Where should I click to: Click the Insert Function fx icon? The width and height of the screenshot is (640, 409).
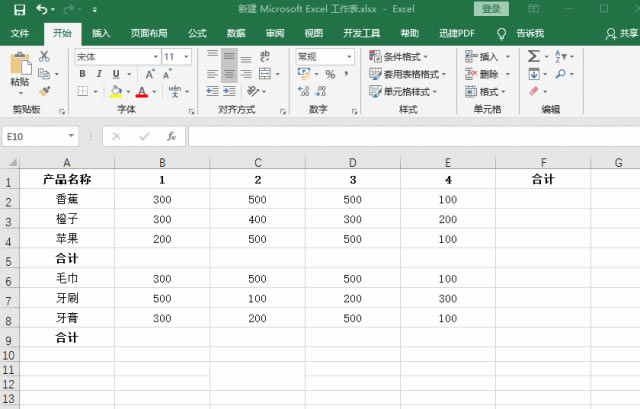coord(172,136)
